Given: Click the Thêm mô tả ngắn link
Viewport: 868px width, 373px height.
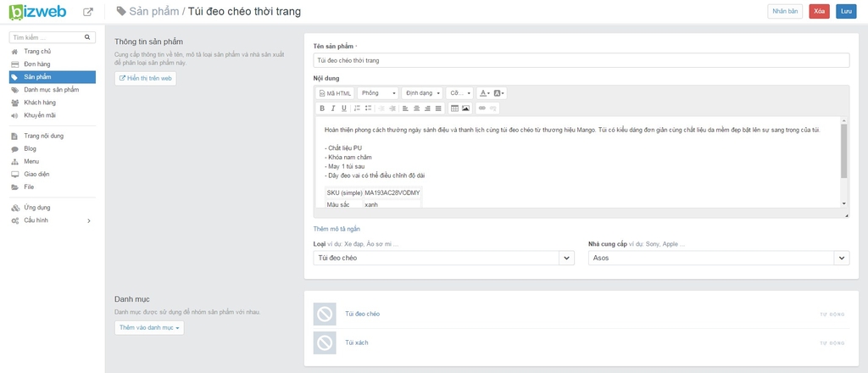Looking at the screenshot, I should coord(337,229).
